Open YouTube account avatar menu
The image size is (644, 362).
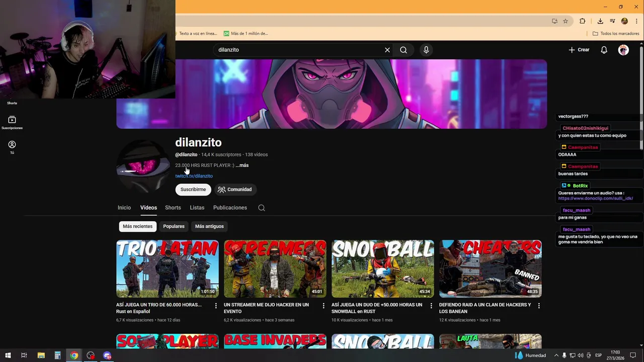pyautogui.click(x=623, y=50)
